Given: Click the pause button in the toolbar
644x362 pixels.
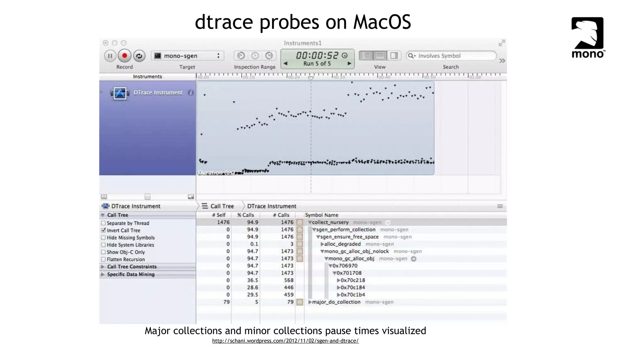Looking at the screenshot, I should [x=110, y=56].
